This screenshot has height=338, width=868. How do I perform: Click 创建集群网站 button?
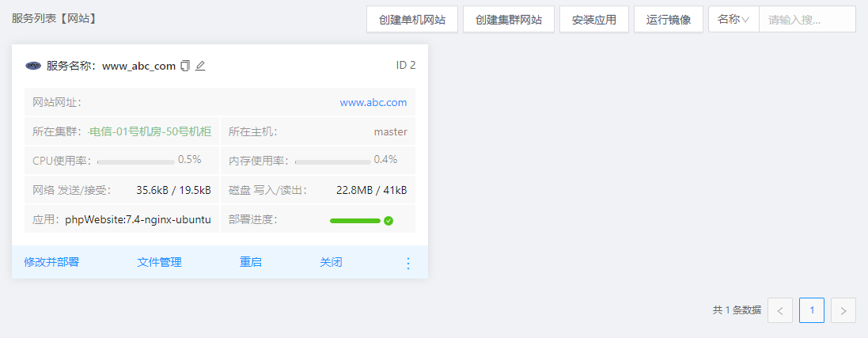(509, 20)
